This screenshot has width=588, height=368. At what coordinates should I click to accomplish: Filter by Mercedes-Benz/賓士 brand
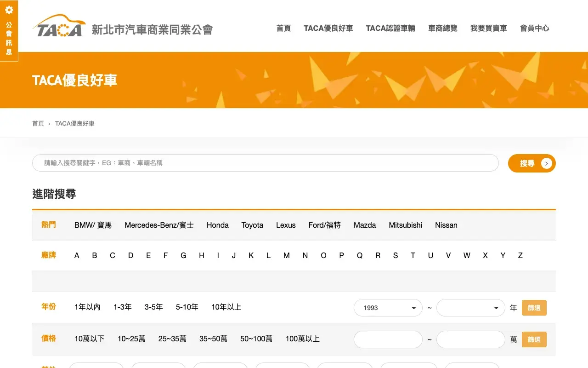159,225
